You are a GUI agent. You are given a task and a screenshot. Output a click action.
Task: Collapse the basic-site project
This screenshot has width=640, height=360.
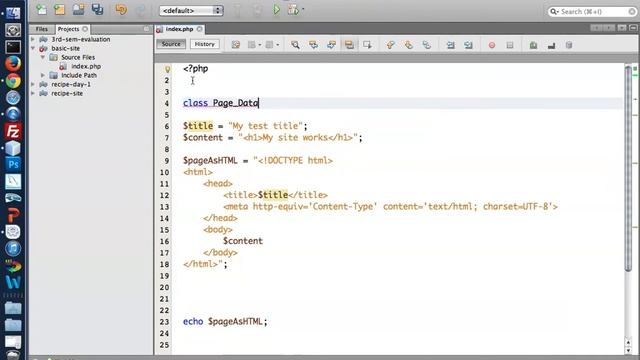(33, 48)
